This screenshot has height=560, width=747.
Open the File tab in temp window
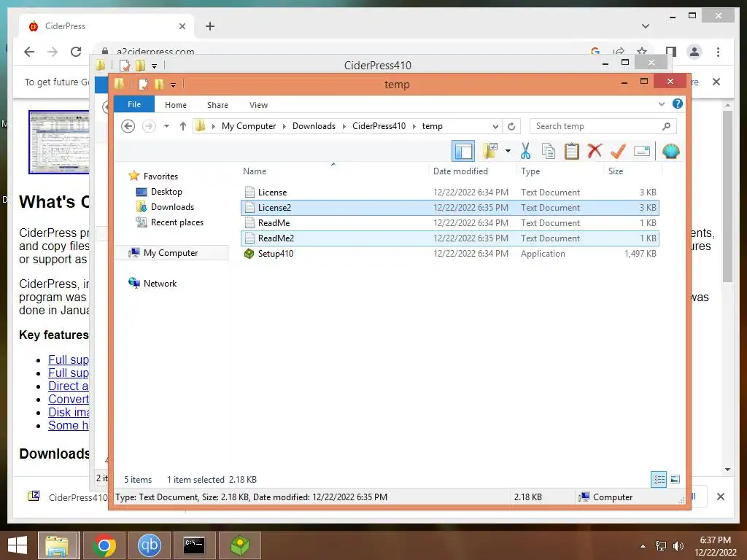point(134,104)
